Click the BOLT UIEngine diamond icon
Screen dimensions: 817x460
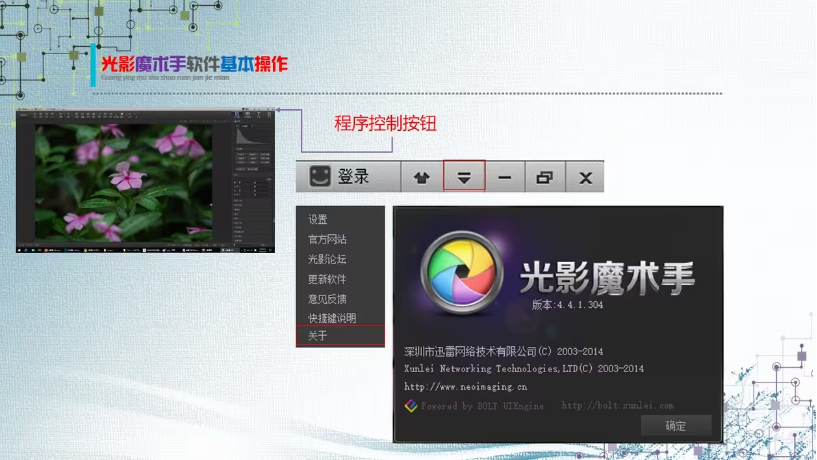tap(411, 406)
